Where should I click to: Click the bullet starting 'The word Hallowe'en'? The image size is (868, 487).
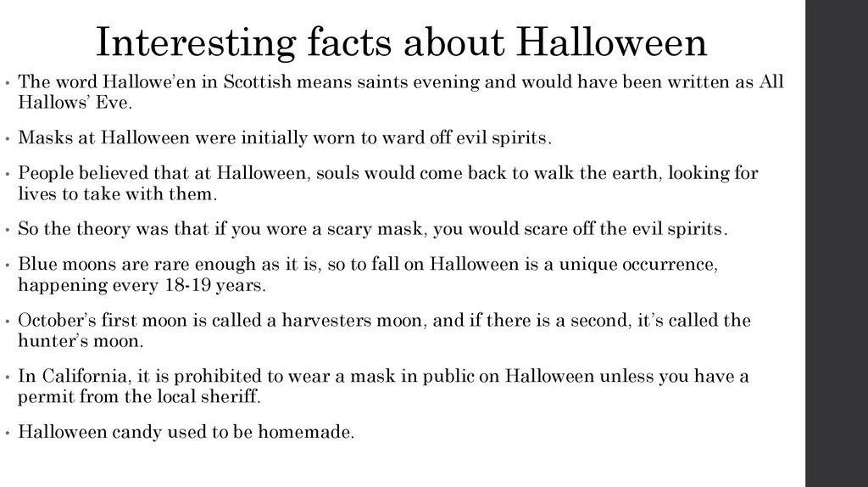click(x=381, y=82)
